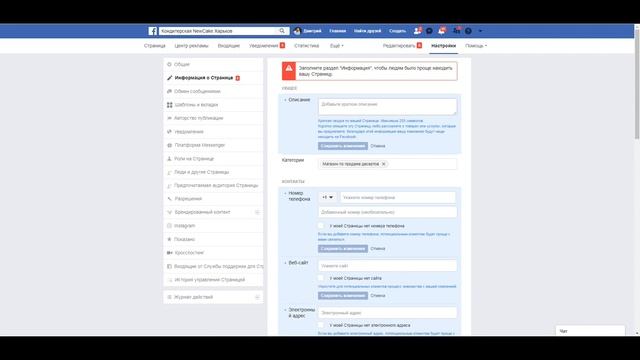Screen dimensions: 640x360
Task: Click the icon beside Платформа Messenger
Action: pyautogui.click(x=169, y=145)
